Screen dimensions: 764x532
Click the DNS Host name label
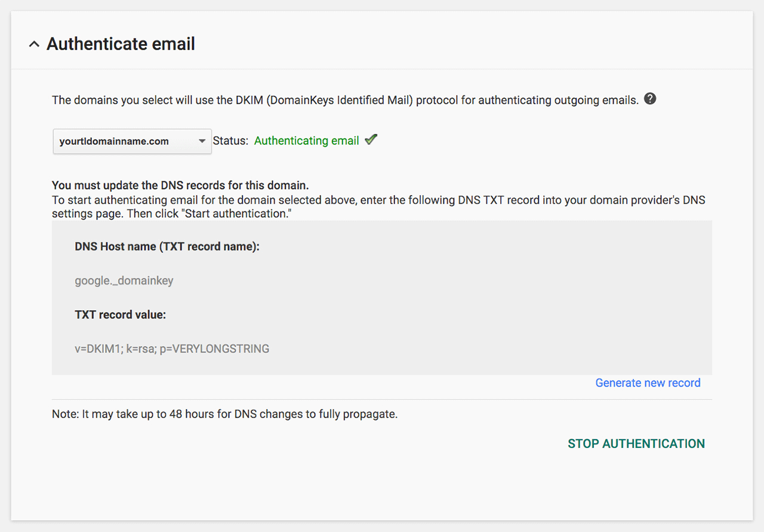[167, 246]
